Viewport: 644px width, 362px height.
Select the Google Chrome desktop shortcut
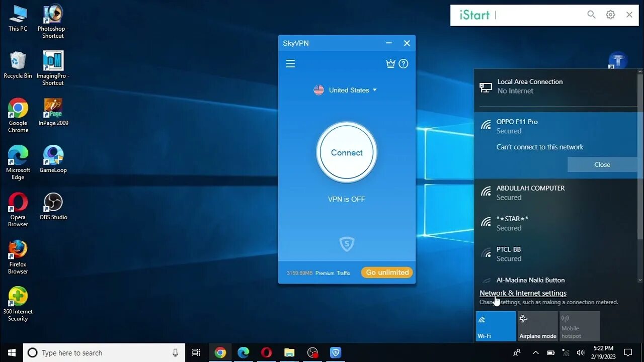point(18,116)
